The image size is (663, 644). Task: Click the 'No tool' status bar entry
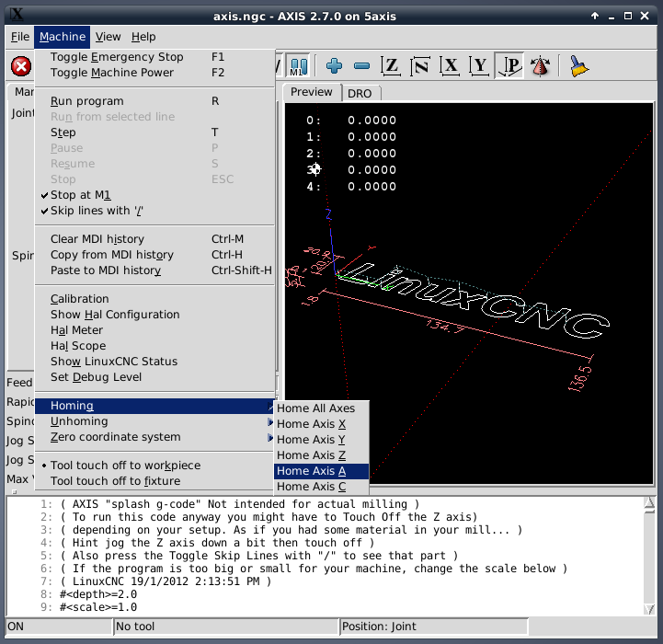pos(226,627)
